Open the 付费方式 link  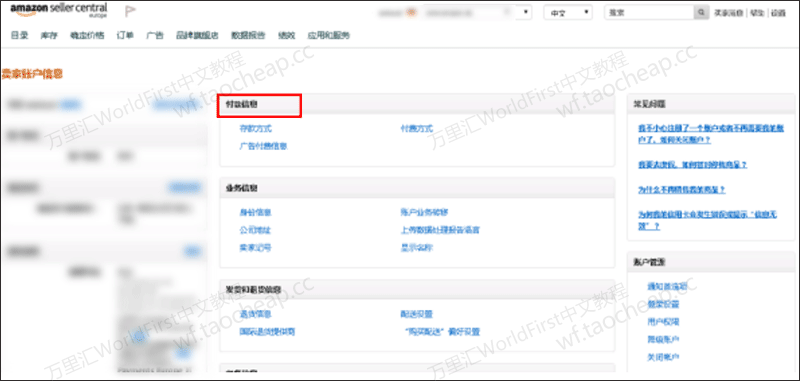[x=417, y=129]
